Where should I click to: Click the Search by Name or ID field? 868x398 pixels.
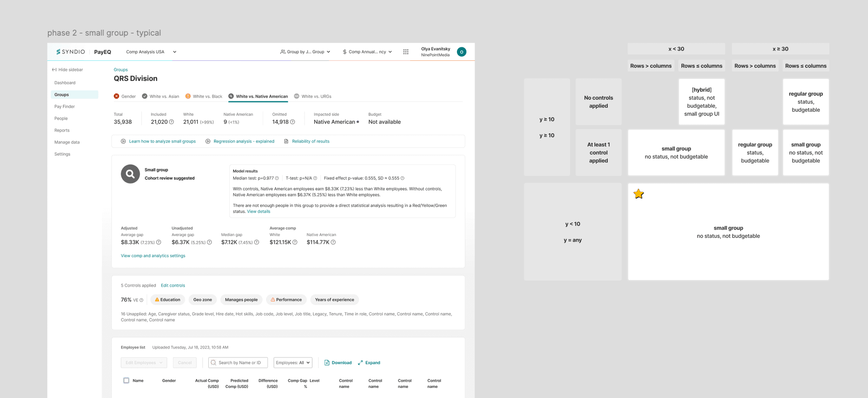pos(238,363)
